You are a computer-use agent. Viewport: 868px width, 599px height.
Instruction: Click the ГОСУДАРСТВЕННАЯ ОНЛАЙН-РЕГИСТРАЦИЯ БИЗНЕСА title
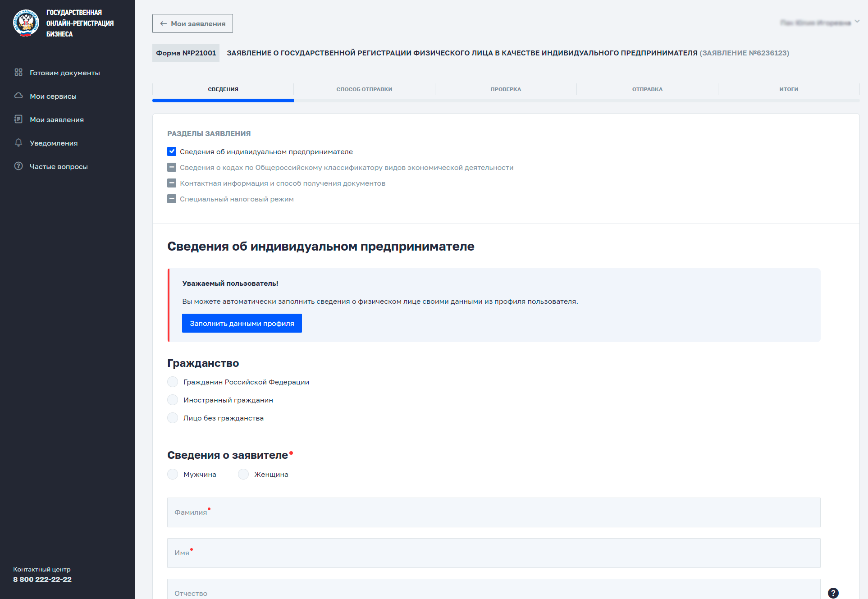80,23
